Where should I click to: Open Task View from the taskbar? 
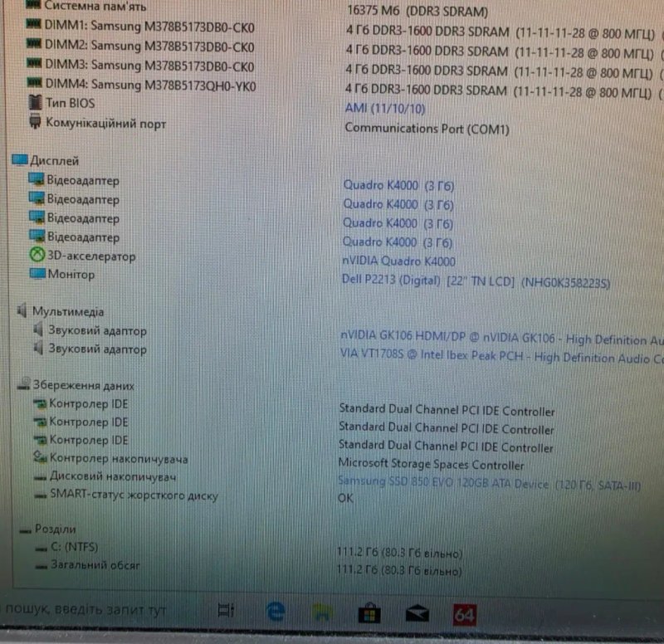coord(226,611)
